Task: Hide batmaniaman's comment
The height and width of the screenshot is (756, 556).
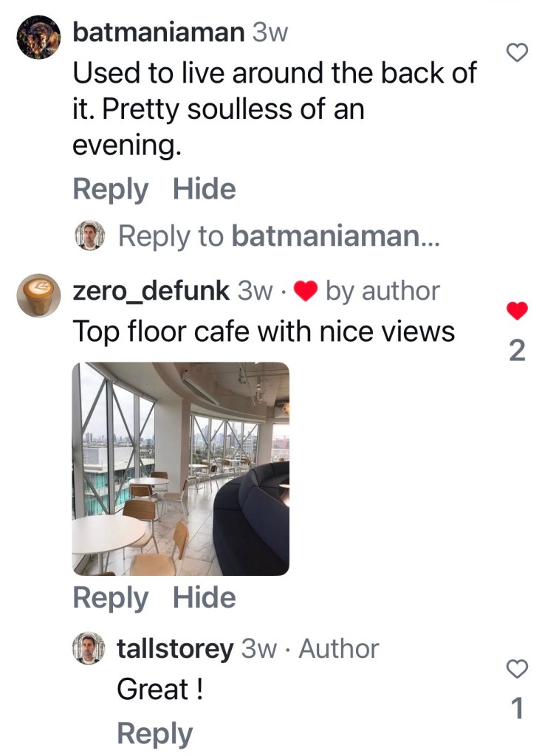Action: 205,188
